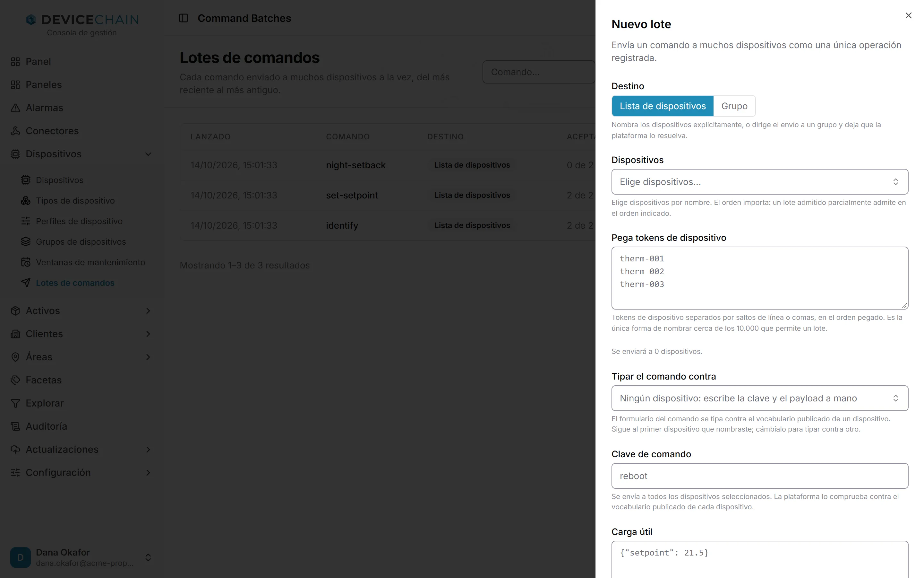Click the Clientes building icon
The image size is (924, 578).
(15, 334)
